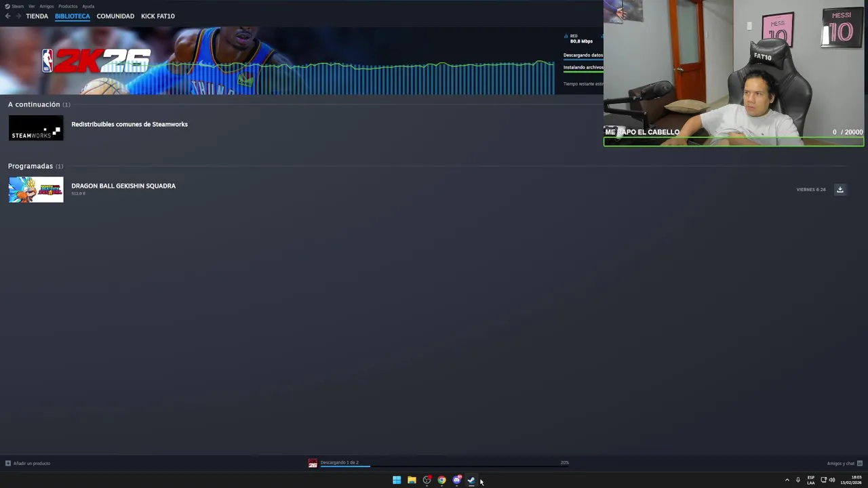This screenshot has width=868, height=488.
Task: Click the Steam taskbar icon
Action: click(471, 480)
